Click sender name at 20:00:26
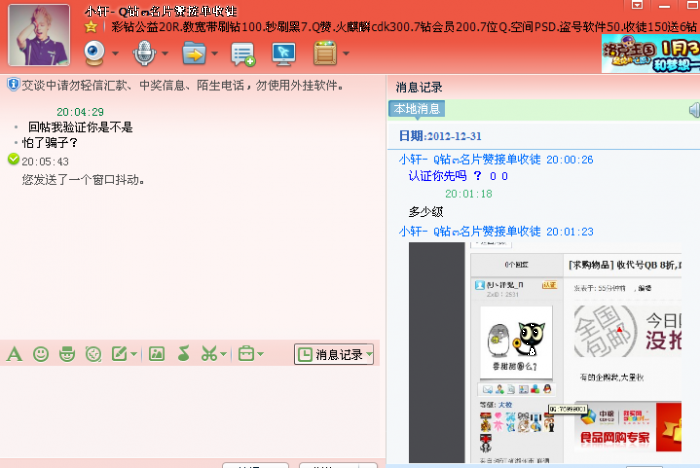The height and width of the screenshot is (468, 700). [469, 159]
